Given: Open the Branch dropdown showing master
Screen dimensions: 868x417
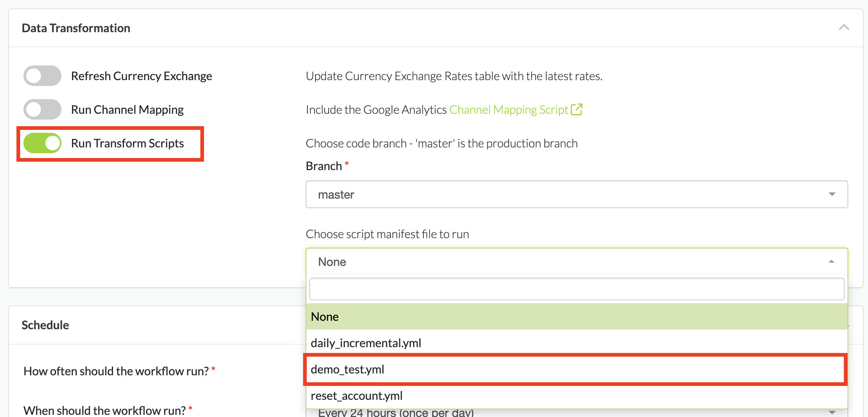Looking at the screenshot, I should click(x=576, y=194).
